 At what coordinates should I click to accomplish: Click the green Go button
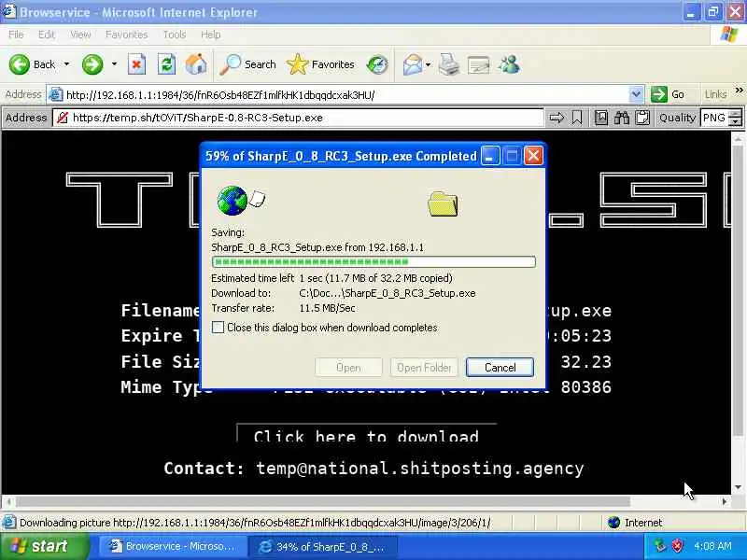click(668, 94)
